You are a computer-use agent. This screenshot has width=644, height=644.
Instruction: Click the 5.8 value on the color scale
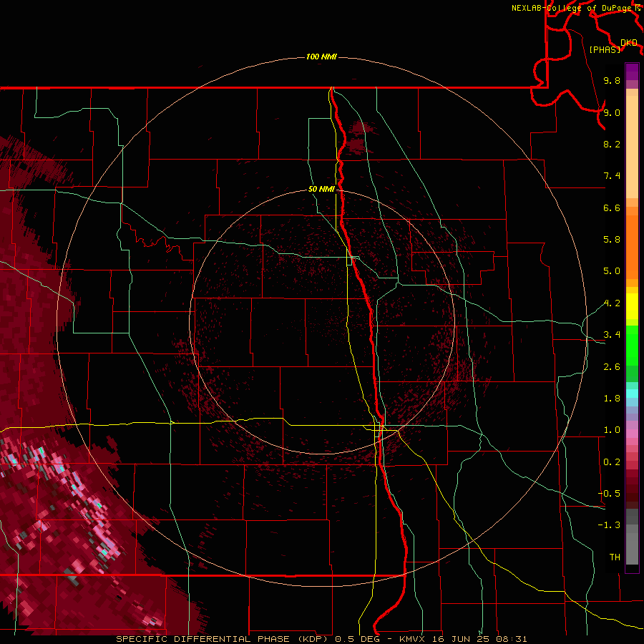612,240
